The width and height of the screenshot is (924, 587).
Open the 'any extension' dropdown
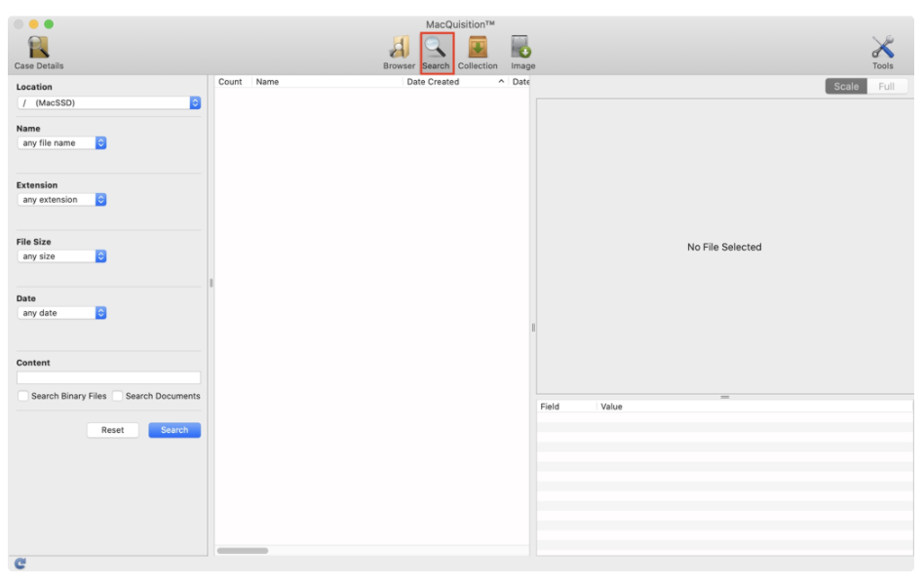[x=61, y=199]
